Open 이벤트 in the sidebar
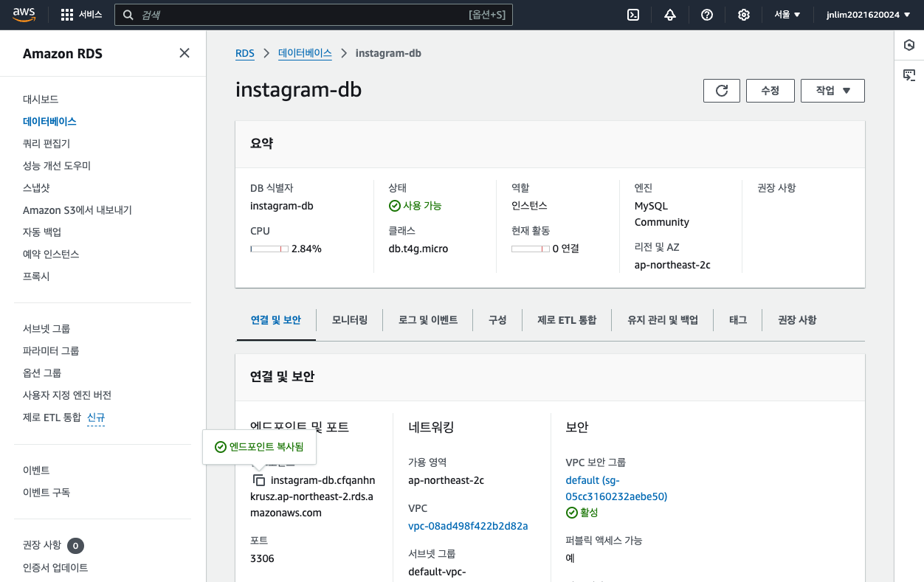Image resolution: width=924 pixels, height=582 pixels. point(36,470)
